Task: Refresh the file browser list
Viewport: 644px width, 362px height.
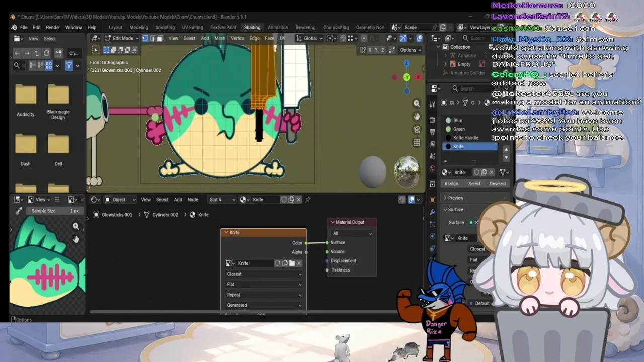Action: (46, 53)
